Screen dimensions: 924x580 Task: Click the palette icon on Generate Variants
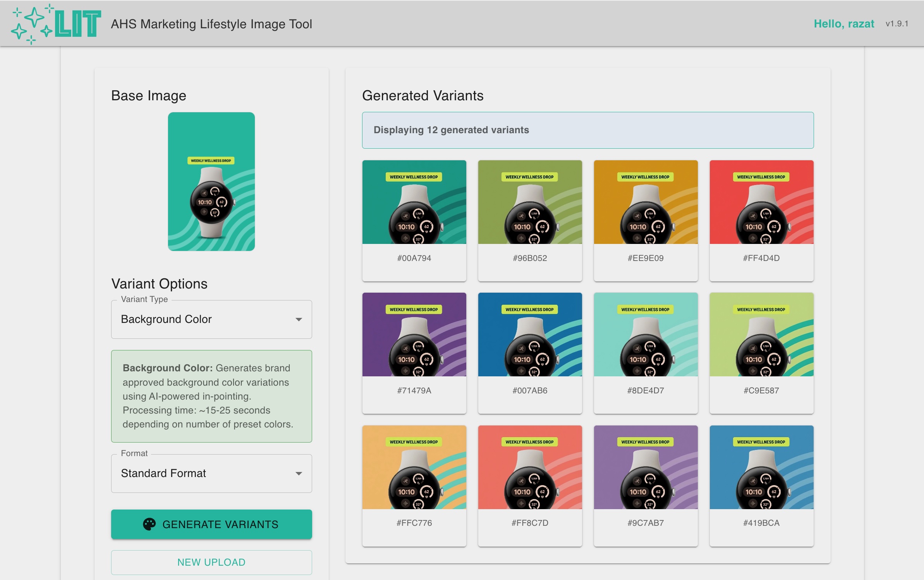(x=149, y=524)
